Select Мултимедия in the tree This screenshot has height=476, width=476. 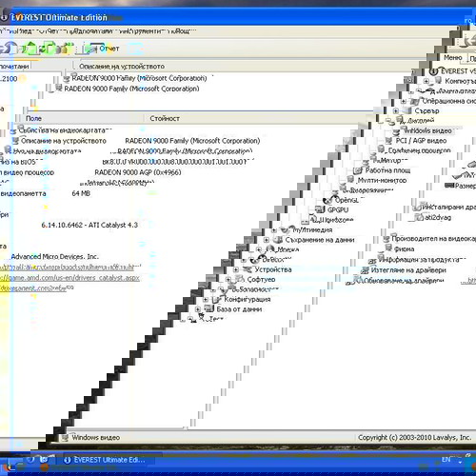click(312, 229)
